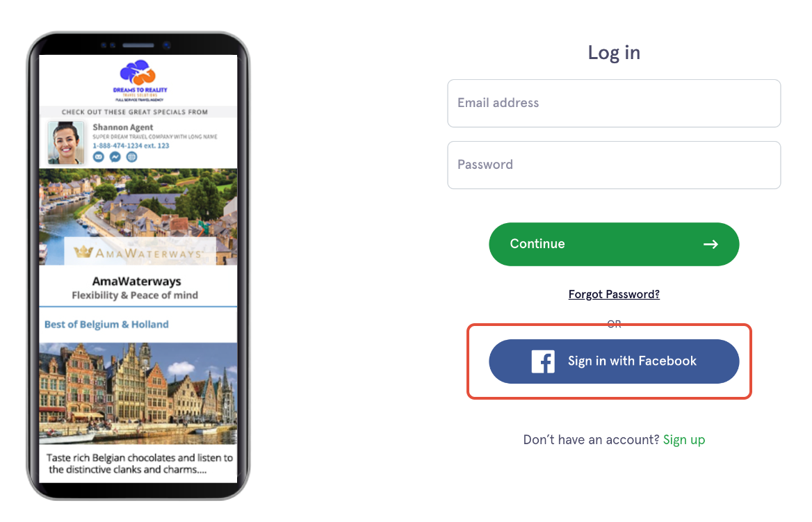The height and width of the screenshot is (522, 812).
Task: Click the arrow icon on the Continue button
Action: click(x=710, y=245)
